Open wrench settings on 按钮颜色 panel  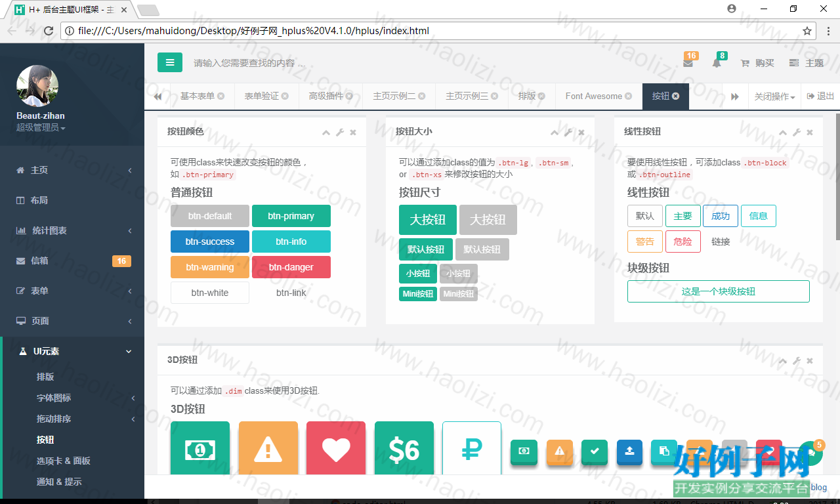340,132
